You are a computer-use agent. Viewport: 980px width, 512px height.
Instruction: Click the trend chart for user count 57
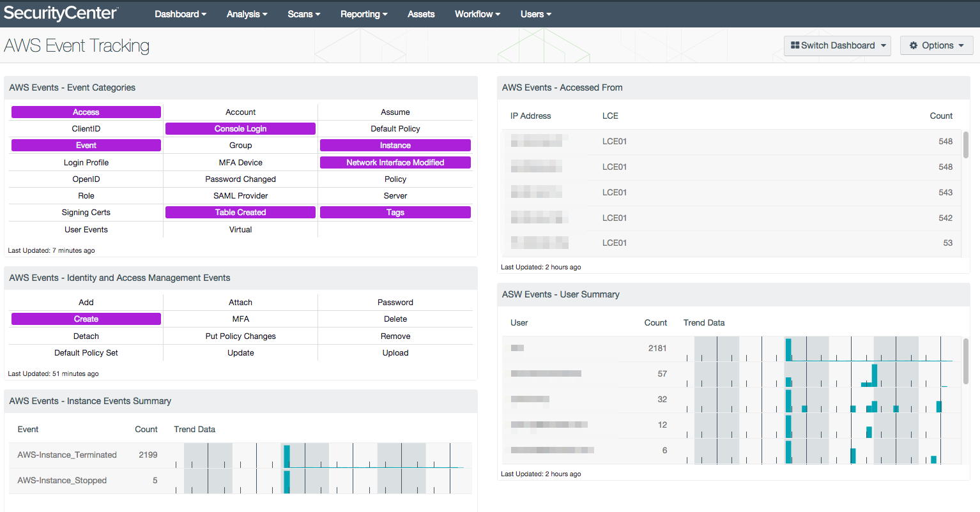coord(819,374)
